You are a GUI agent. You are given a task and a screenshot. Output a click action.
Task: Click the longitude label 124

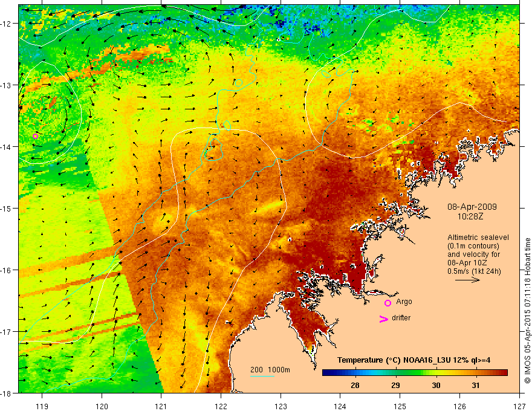point(340,406)
